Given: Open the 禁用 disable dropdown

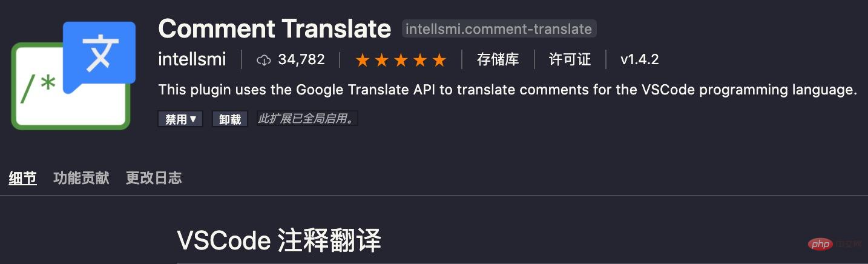Looking at the screenshot, I should (180, 119).
